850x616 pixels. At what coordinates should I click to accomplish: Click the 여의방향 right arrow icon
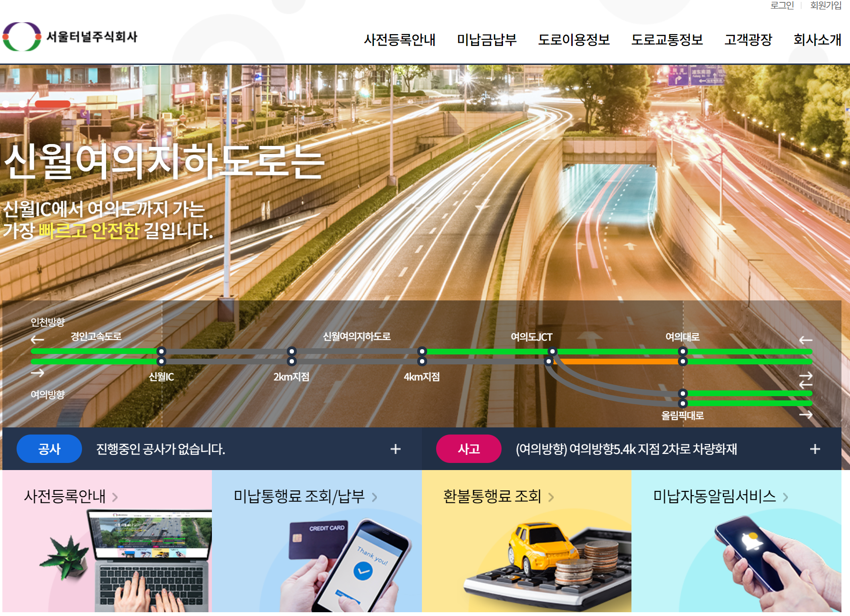coord(37,373)
